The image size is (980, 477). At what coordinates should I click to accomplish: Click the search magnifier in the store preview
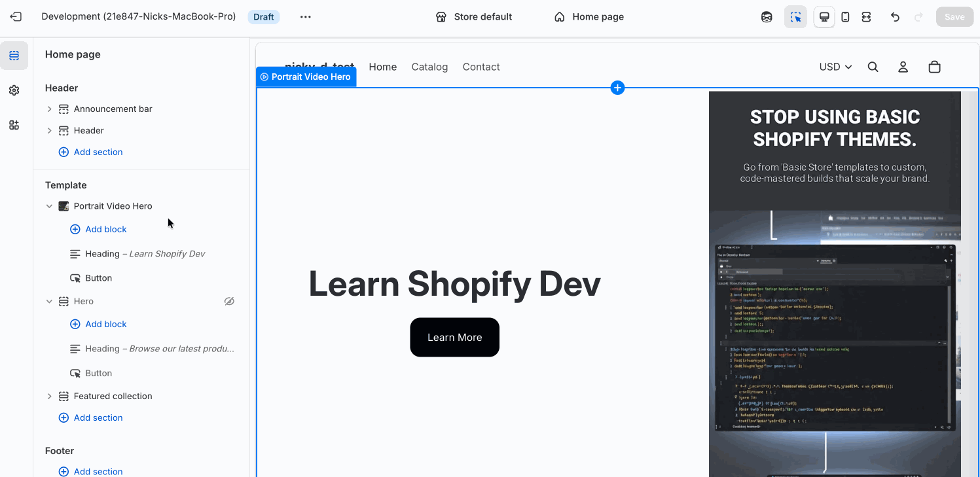[873, 67]
